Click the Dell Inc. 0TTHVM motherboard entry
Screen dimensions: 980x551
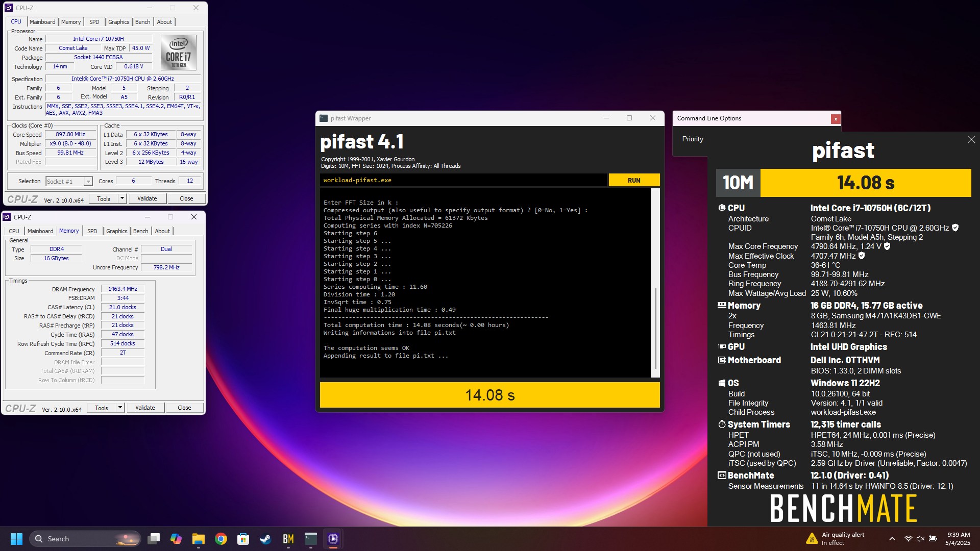845,360
